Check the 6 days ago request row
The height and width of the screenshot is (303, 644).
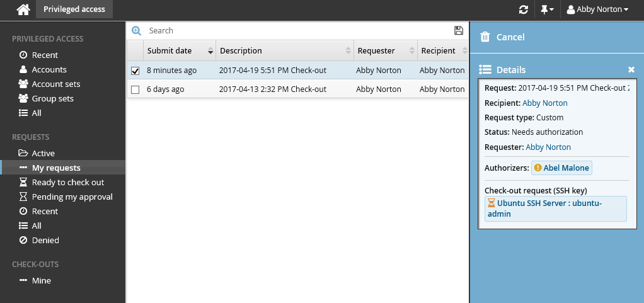[135, 89]
